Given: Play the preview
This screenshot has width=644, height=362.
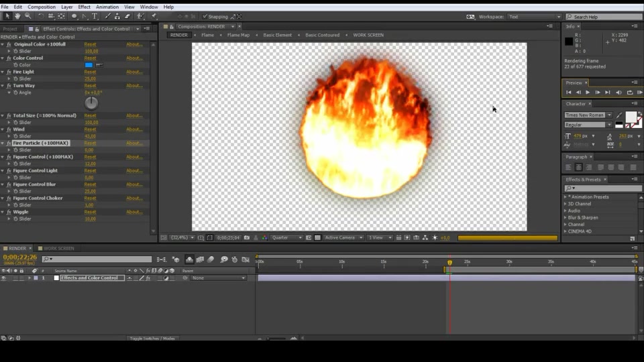Looking at the screenshot, I should coord(588,93).
